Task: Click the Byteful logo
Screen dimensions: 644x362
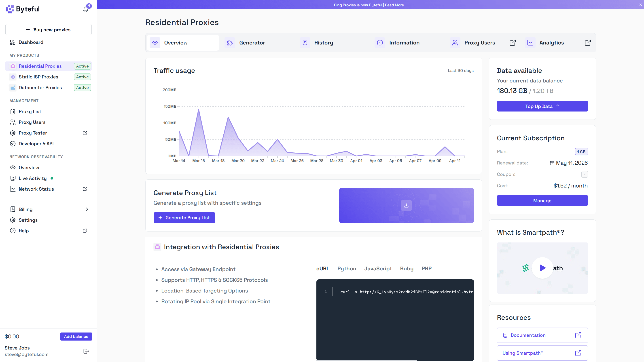Action: click(23, 9)
